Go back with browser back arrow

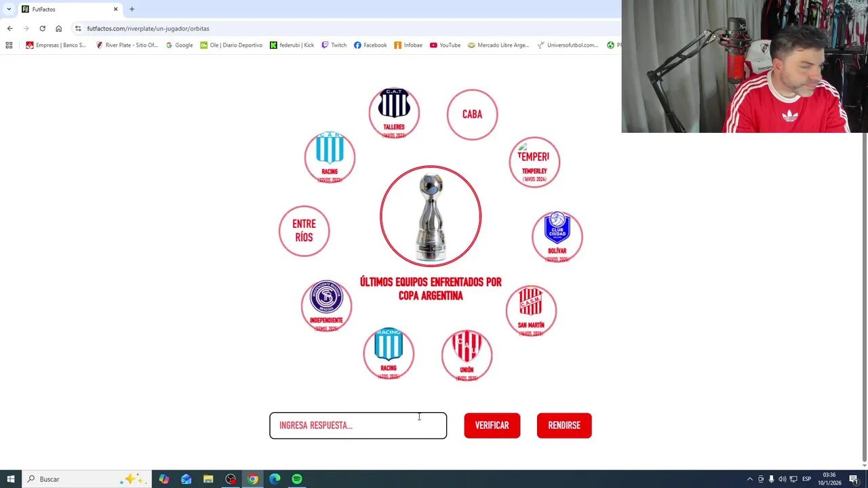tap(9, 28)
